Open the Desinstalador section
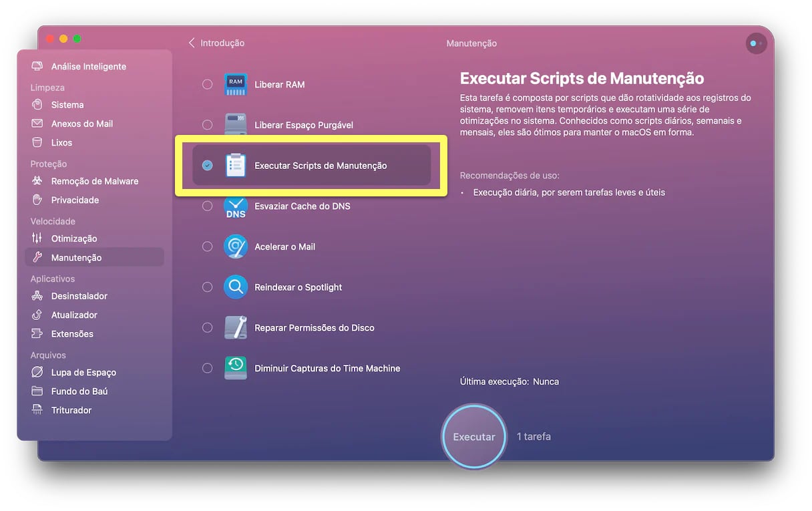This screenshot has height=511, width=812. 79,296
